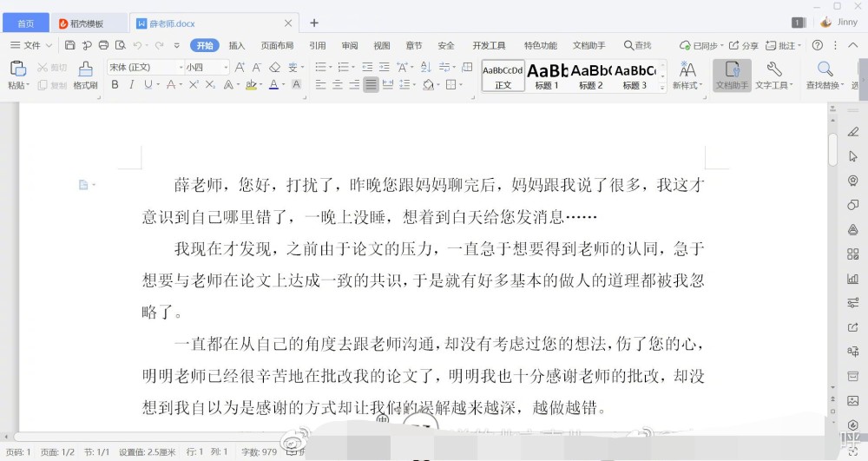Viewport: 868px width, 461px height.
Task: Click the 文档助手 ribbon button
Action: click(732, 76)
